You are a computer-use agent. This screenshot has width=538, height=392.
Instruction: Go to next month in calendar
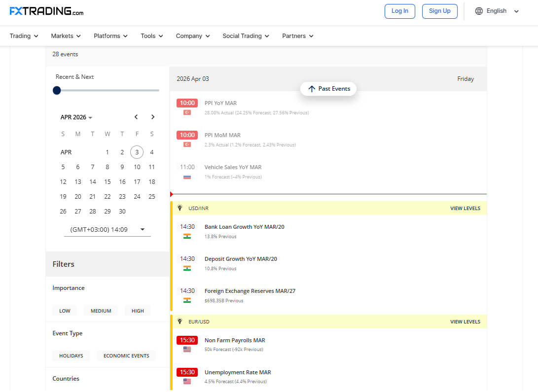pyautogui.click(x=153, y=117)
